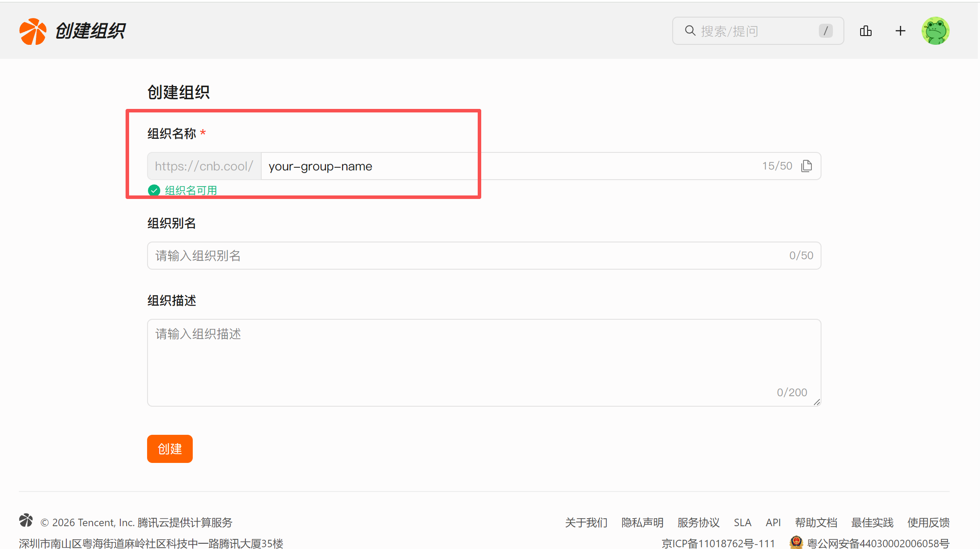Open the 使用反馈 footer link

(x=928, y=523)
